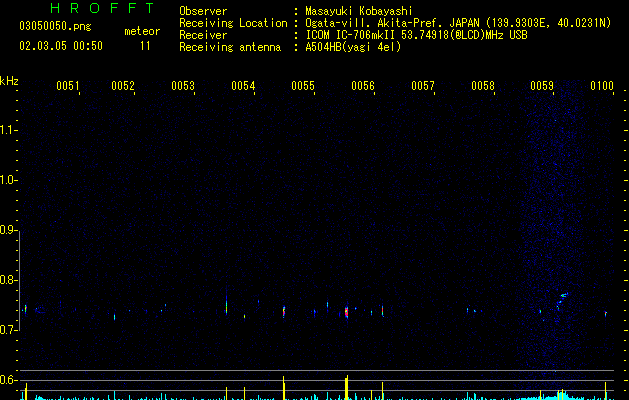Click the 0.8 kHz frequency label

tap(8, 280)
